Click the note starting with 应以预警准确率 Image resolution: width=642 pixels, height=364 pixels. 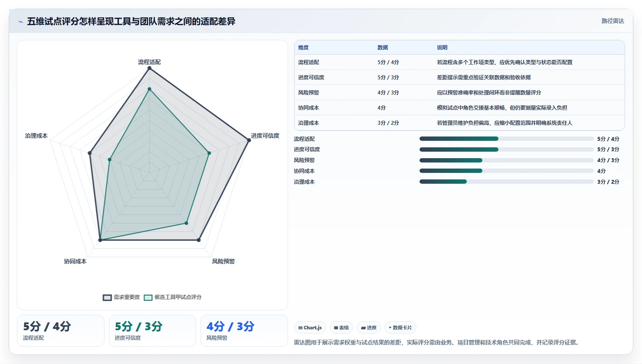coord(489,93)
